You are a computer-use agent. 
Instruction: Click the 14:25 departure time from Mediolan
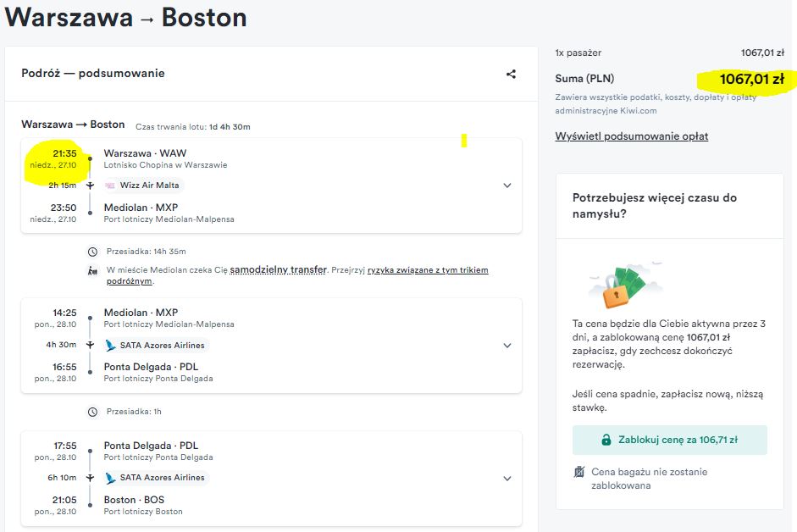click(x=64, y=313)
